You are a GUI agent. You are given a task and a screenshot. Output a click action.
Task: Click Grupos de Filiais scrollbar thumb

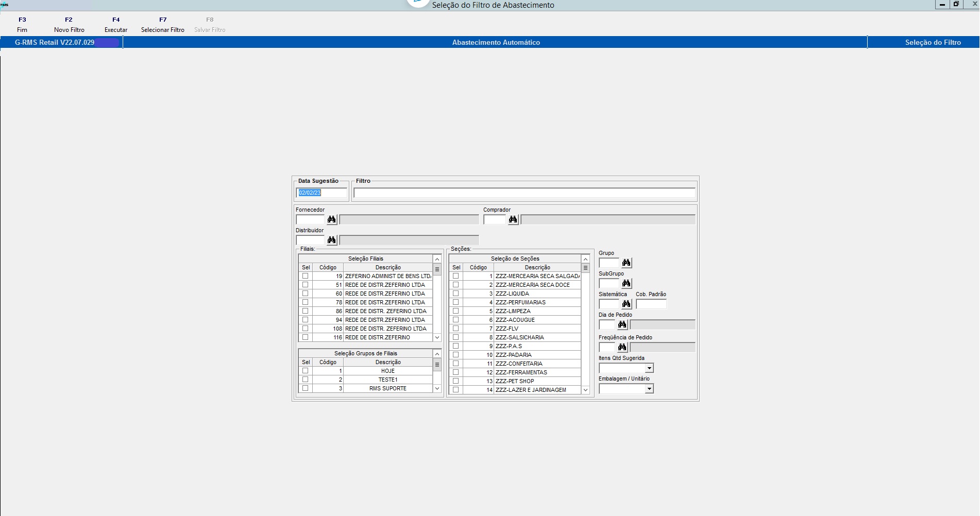pos(437,365)
